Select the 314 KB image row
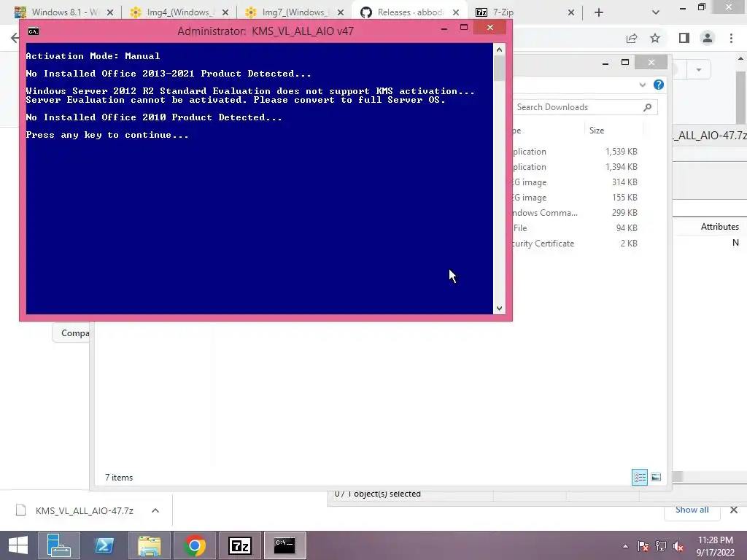The height and width of the screenshot is (560, 747). click(576, 182)
